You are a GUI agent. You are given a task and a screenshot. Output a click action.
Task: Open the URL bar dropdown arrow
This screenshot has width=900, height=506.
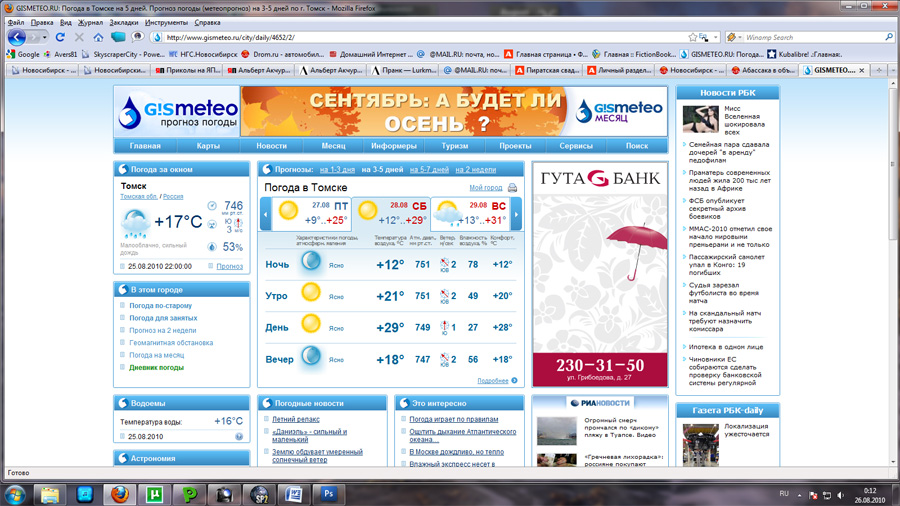coord(716,37)
